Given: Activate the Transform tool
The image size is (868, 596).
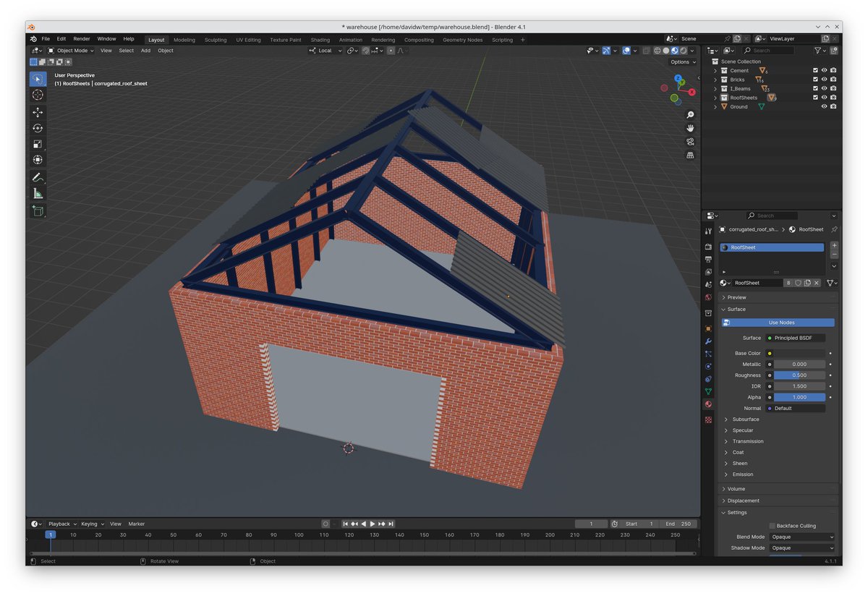Looking at the screenshot, I should pyautogui.click(x=38, y=160).
